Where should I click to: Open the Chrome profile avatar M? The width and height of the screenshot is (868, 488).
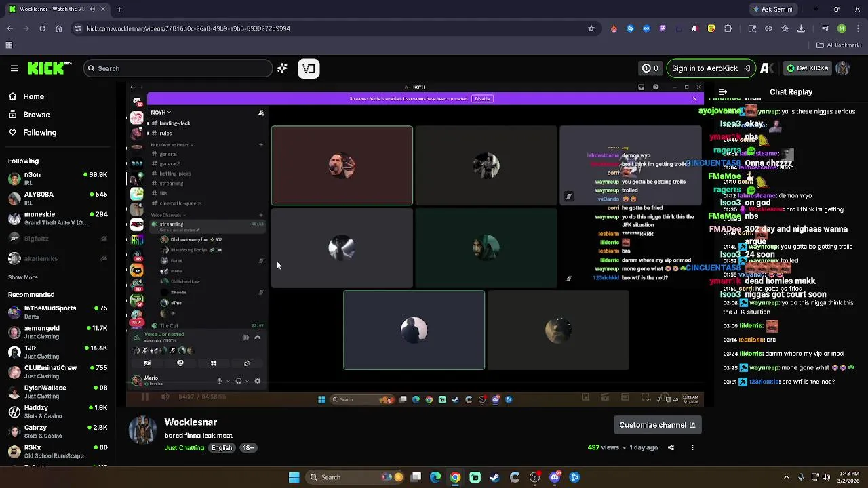842,28
